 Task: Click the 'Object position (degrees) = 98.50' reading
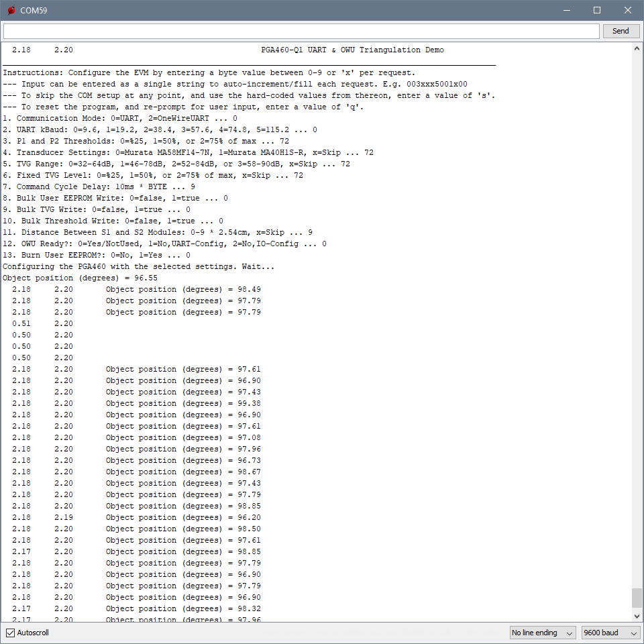[183, 529]
